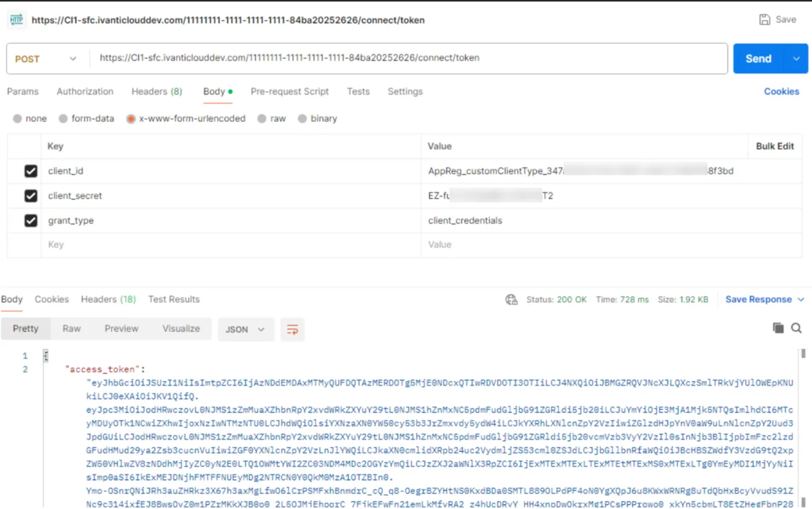This screenshot has width=812, height=509.
Task: Show the Test Results tab
Action: point(174,300)
